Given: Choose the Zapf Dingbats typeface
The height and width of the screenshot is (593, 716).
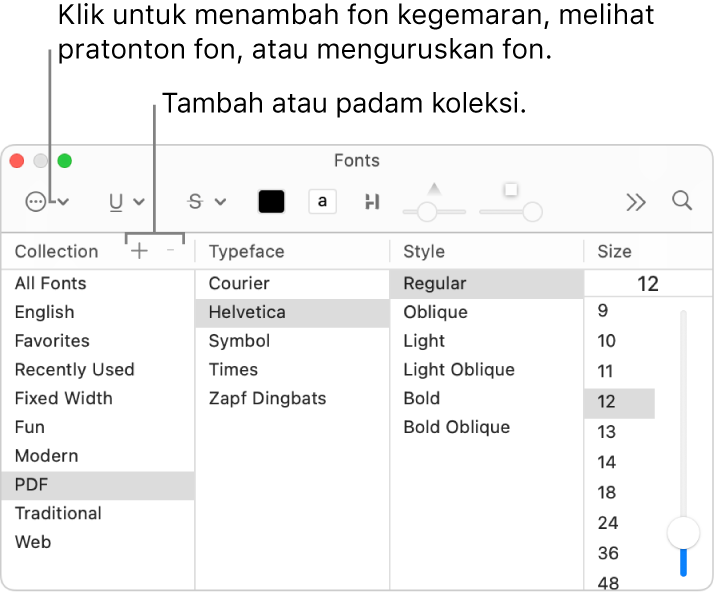Looking at the screenshot, I should (x=292, y=399).
